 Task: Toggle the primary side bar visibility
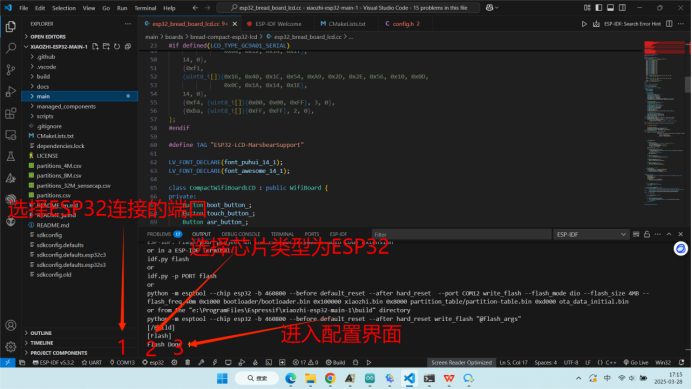point(598,8)
